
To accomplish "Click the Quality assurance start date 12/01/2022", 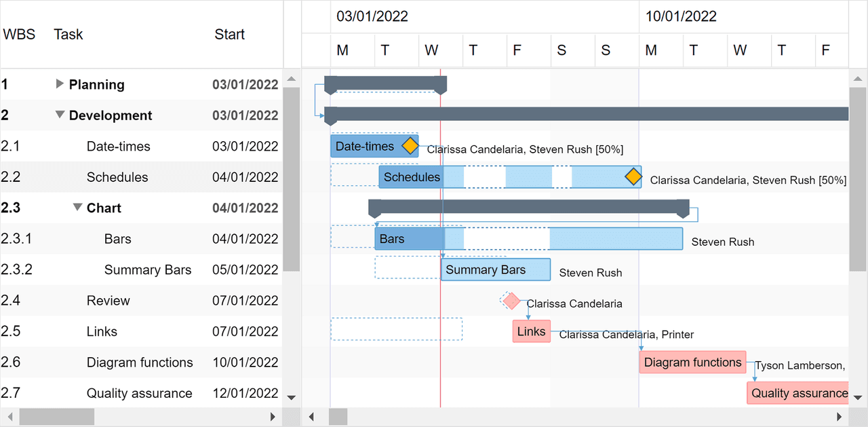I will pos(245,393).
